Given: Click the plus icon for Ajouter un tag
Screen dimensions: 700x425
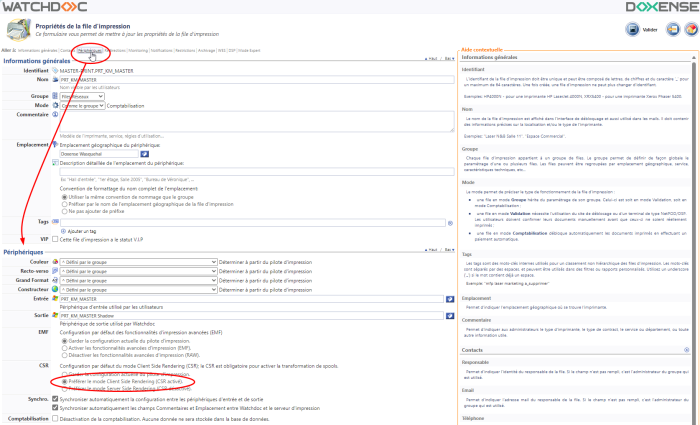Looking at the screenshot, I should (x=65, y=230).
